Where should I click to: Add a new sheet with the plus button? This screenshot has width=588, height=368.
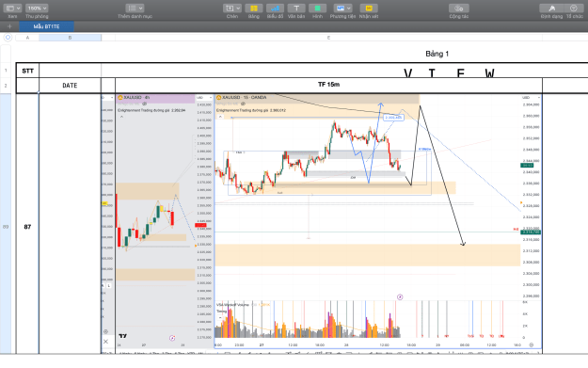click(9, 26)
